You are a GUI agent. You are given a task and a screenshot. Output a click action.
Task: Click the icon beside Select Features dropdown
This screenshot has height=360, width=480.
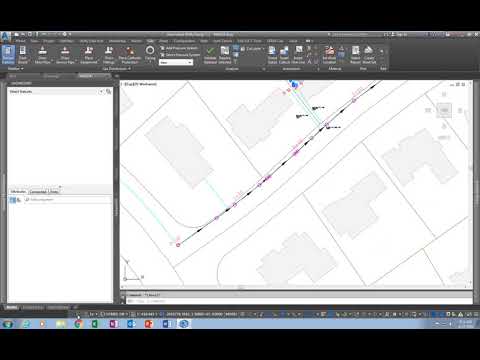tap(108, 91)
